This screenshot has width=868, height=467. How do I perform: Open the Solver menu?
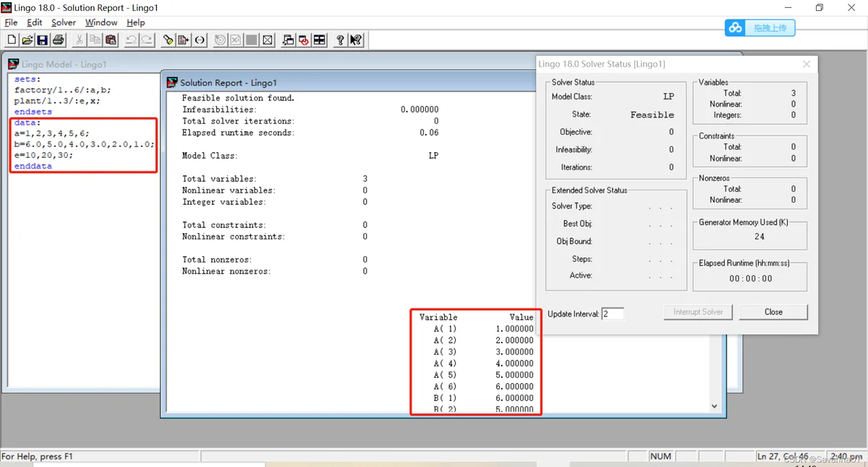click(64, 22)
